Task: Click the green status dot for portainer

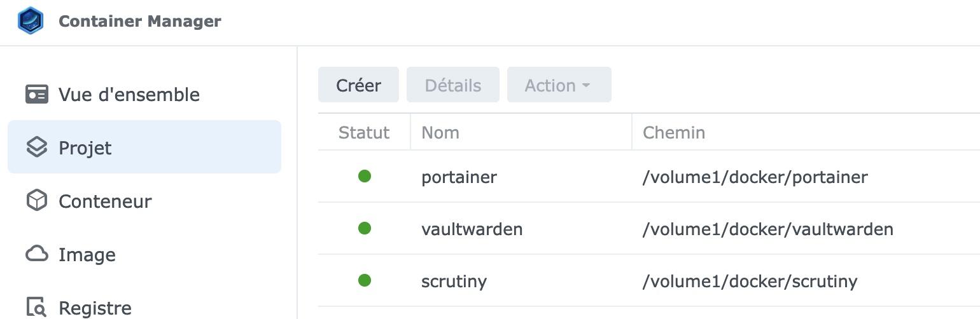Action: point(365,176)
